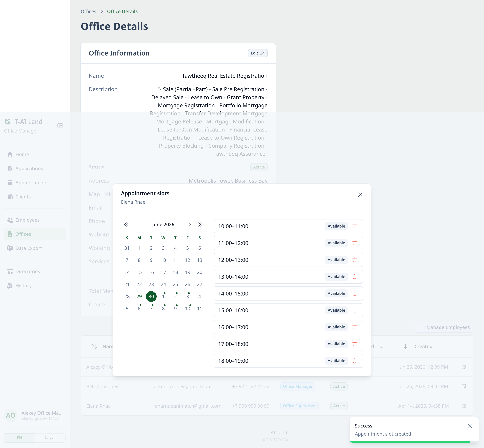484x448 pixels.
Task: Open edit icon for Elena Rnae row
Action: coord(464,406)
